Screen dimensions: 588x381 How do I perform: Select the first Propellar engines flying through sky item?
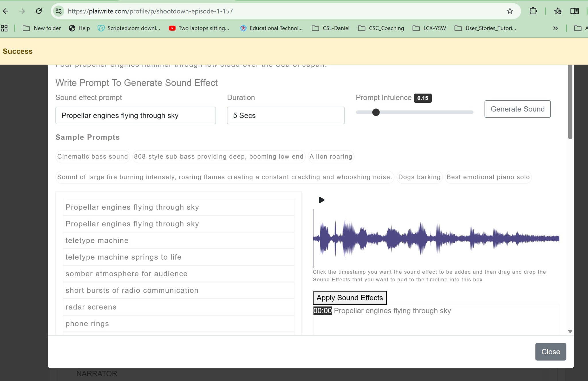coord(178,207)
